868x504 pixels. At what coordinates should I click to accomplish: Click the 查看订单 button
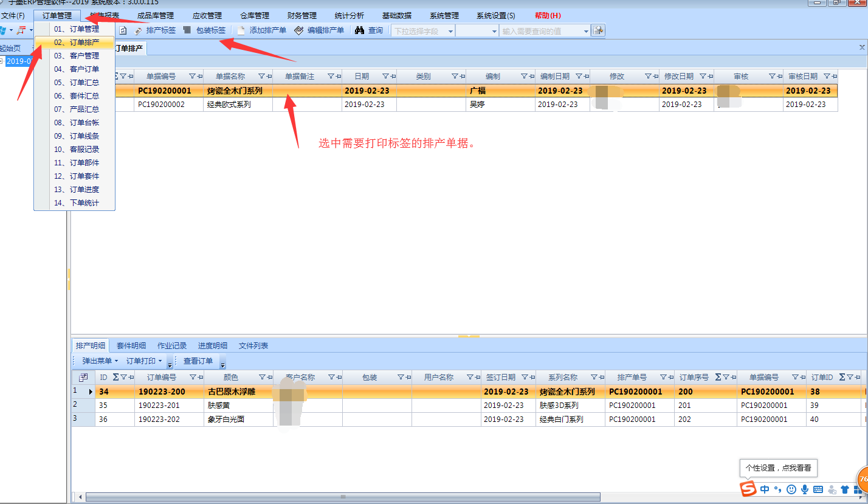click(198, 362)
